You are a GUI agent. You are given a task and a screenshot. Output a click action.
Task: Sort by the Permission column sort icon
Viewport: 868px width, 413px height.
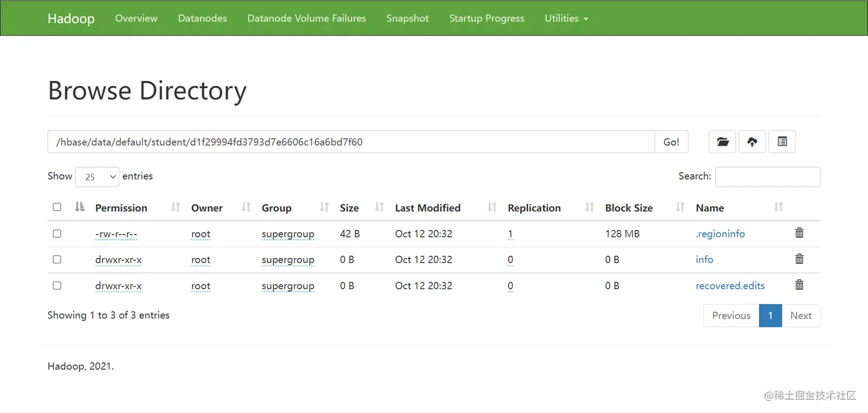click(x=176, y=207)
